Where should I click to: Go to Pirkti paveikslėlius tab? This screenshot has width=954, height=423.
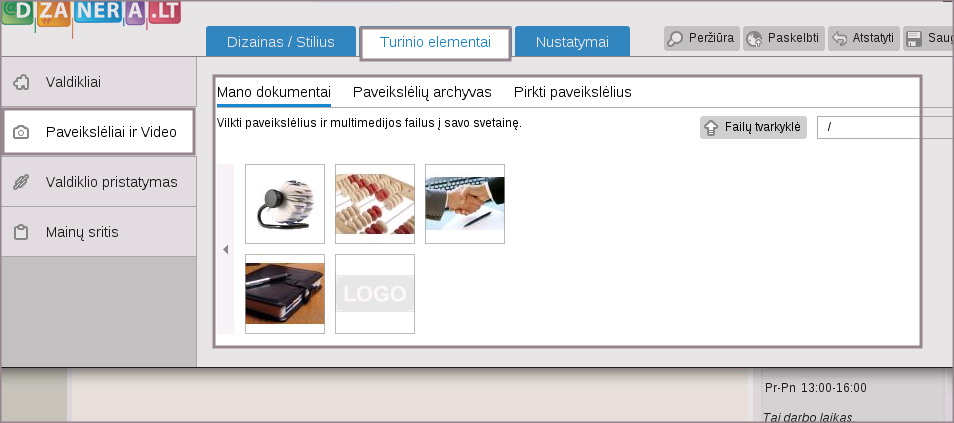click(572, 92)
